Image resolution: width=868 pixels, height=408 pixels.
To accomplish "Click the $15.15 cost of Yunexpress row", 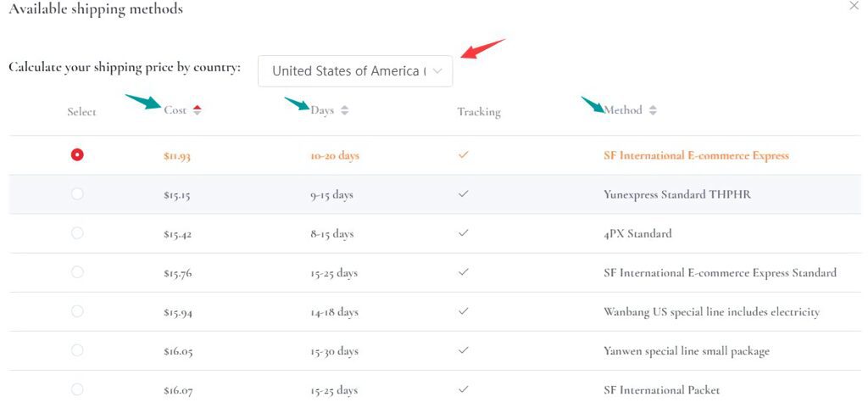I will point(177,195).
